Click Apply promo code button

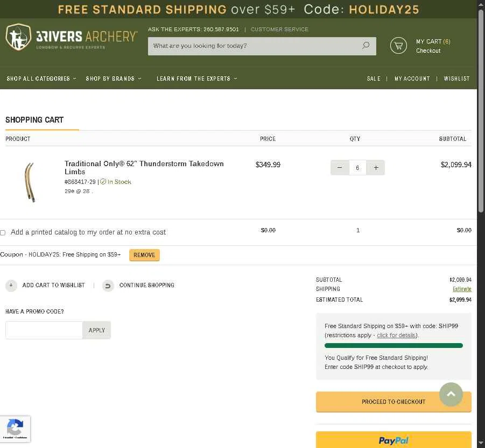pyautogui.click(x=96, y=330)
